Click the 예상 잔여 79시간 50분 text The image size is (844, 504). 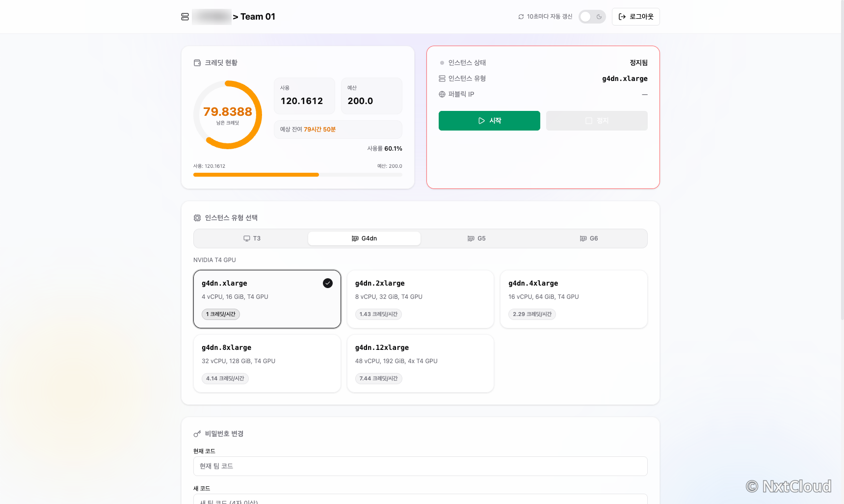308,130
